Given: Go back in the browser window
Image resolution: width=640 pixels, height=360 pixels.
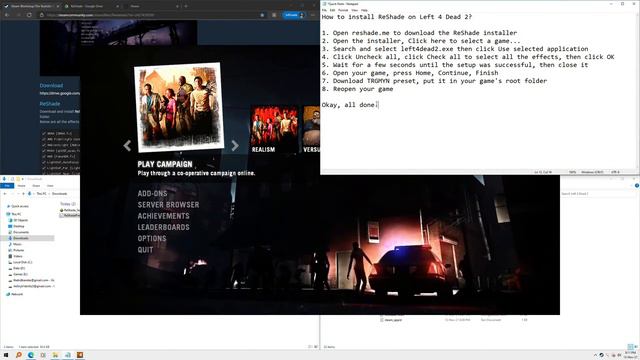Looking at the screenshot, I should (x=7, y=15).
